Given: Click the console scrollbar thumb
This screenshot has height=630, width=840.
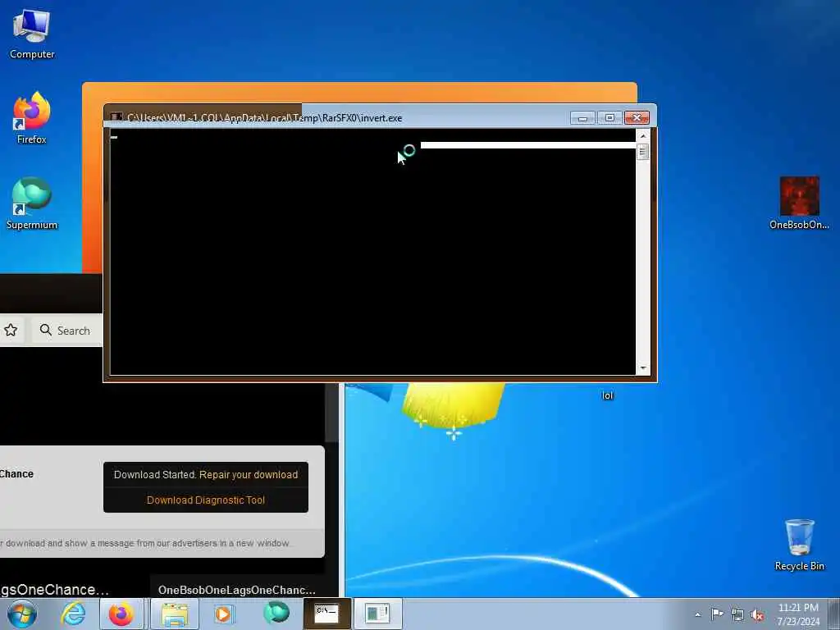Looking at the screenshot, I should point(643,152).
